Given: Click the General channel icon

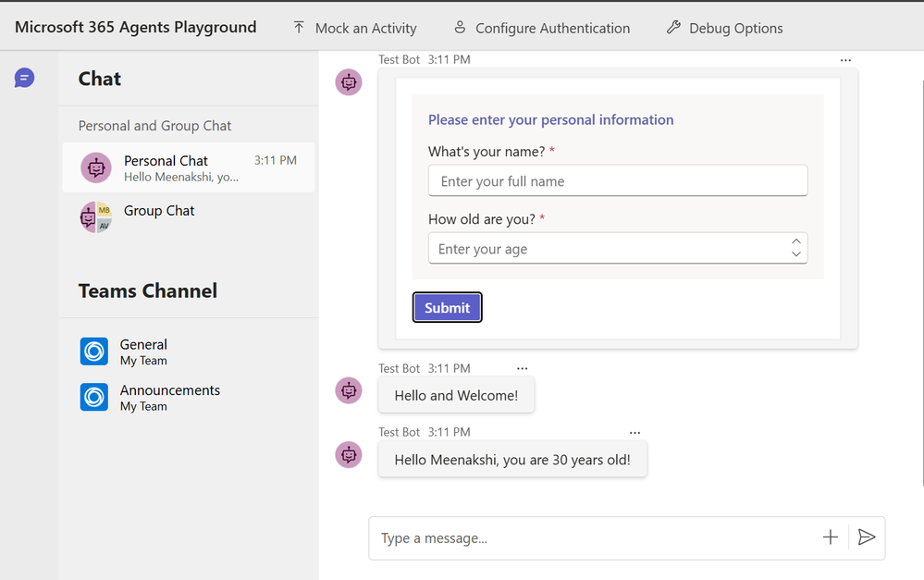Looking at the screenshot, I should tap(94, 352).
